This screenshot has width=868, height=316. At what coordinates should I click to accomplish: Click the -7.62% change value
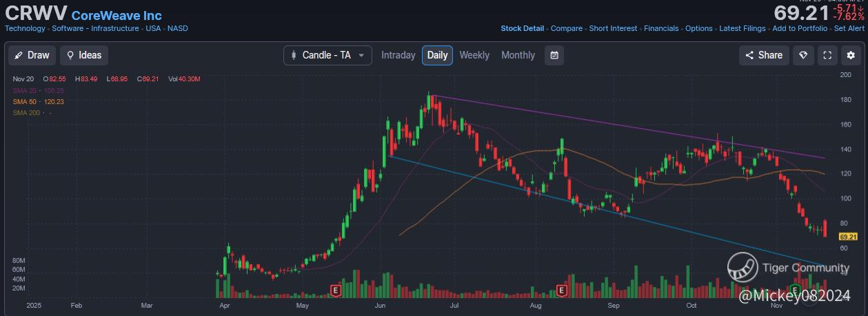(848, 17)
